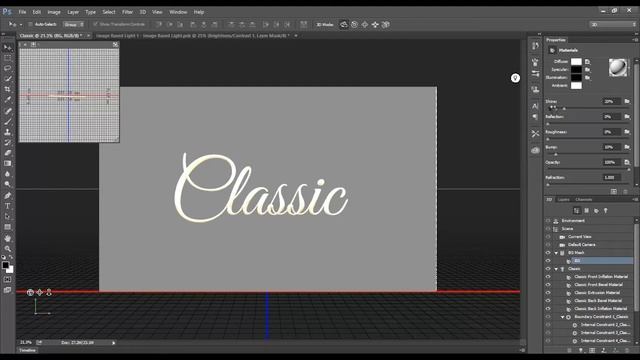Filter 3D panel by lights
Screen dimensions: 640x360
[x=606, y=211]
